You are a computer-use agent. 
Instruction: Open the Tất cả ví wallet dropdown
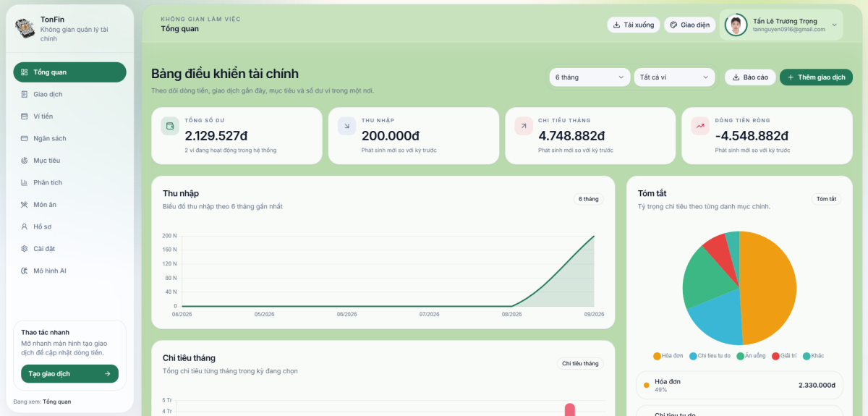click(x=674, y=77)
